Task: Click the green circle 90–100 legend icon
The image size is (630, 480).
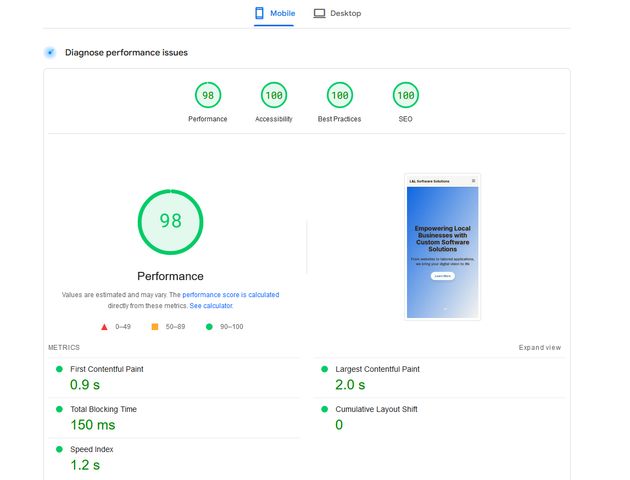Action: [x=209, y=327]
